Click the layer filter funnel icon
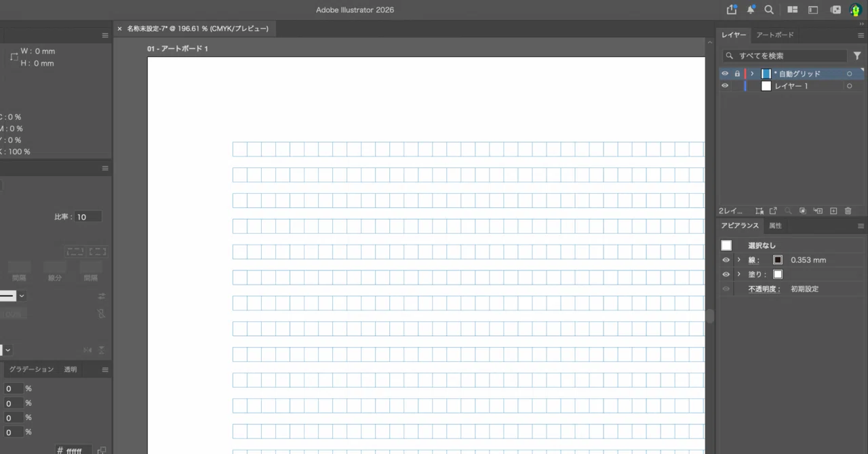Screen dimensions: 868x454 857,56
